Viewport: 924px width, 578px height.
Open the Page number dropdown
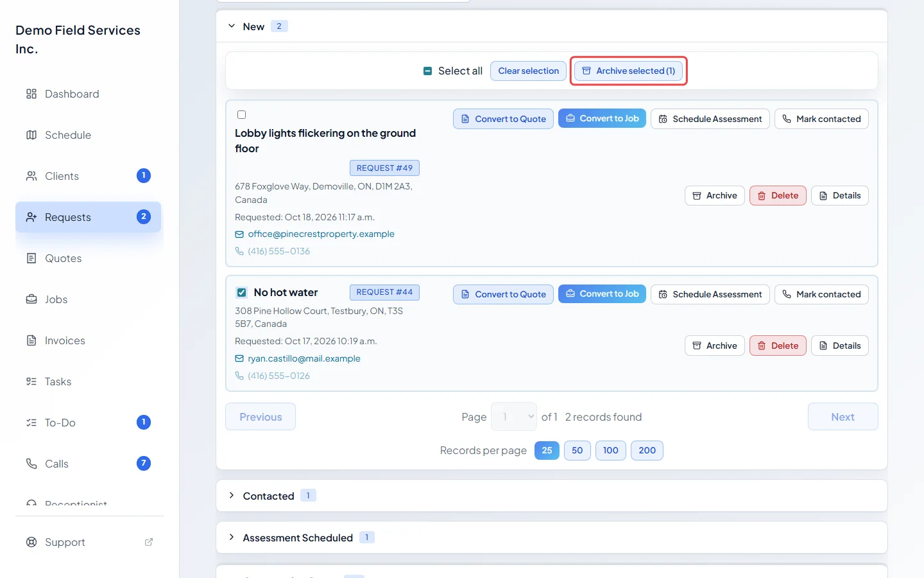tap(514, 417)
